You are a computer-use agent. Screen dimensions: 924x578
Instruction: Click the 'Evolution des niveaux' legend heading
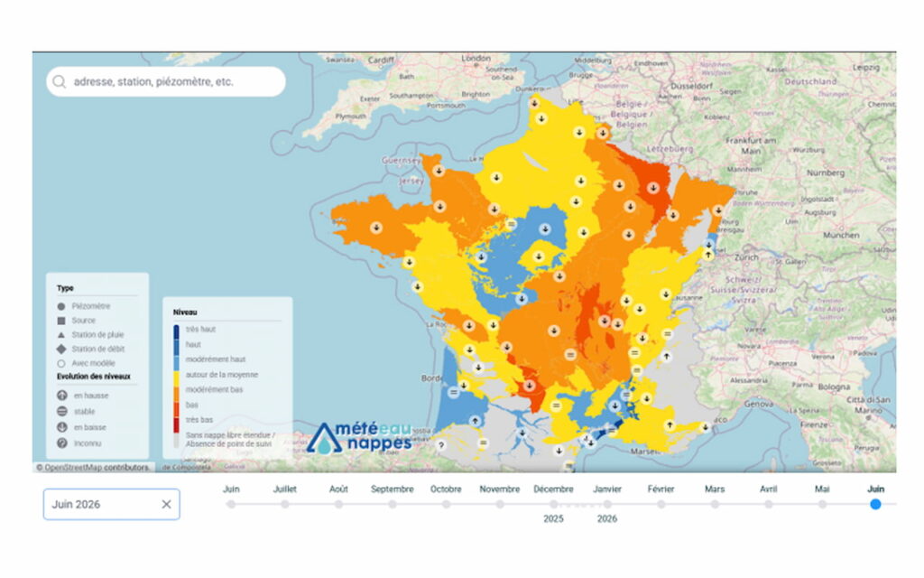94,377
